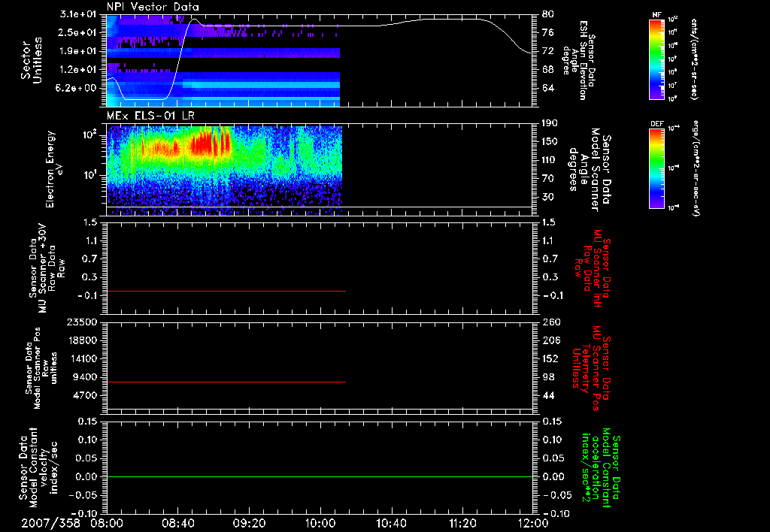Click the 'Model Scanner Pos Raw' axis label
This screenshot has height=532, width=770.
(x=41, y=368)
